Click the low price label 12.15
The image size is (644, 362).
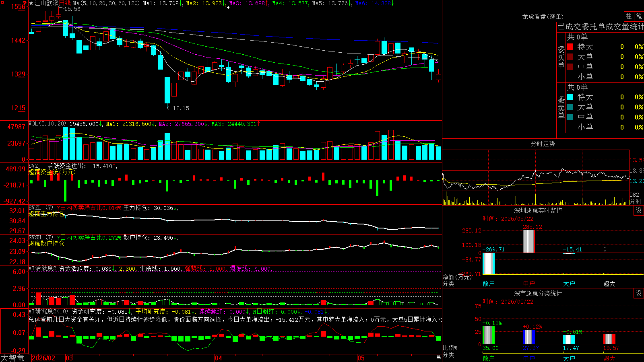[181, 108]
